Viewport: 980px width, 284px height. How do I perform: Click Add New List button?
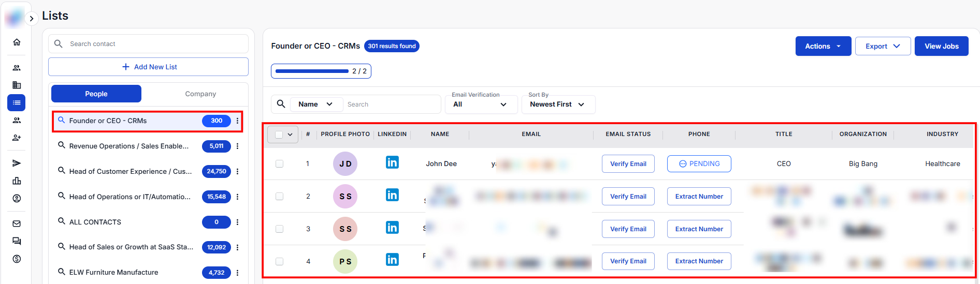[x=149, y=67]
